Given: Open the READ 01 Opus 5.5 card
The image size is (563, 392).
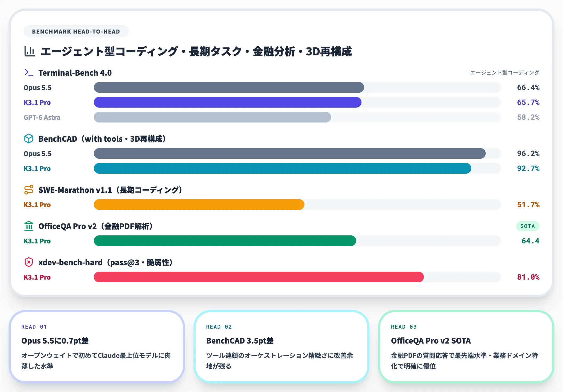Looking at the screenshot, I should (x=97, y=346).
